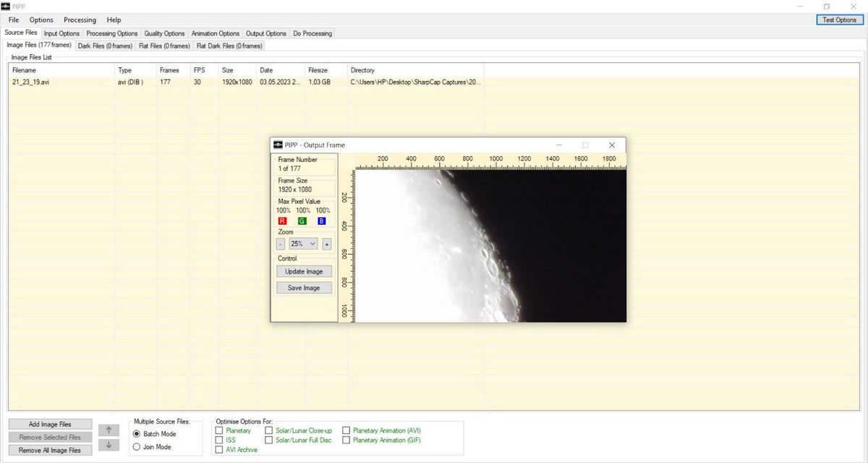Select the Join Mode radio button
This screenshot has height=463, width=868.
point(137,447)
